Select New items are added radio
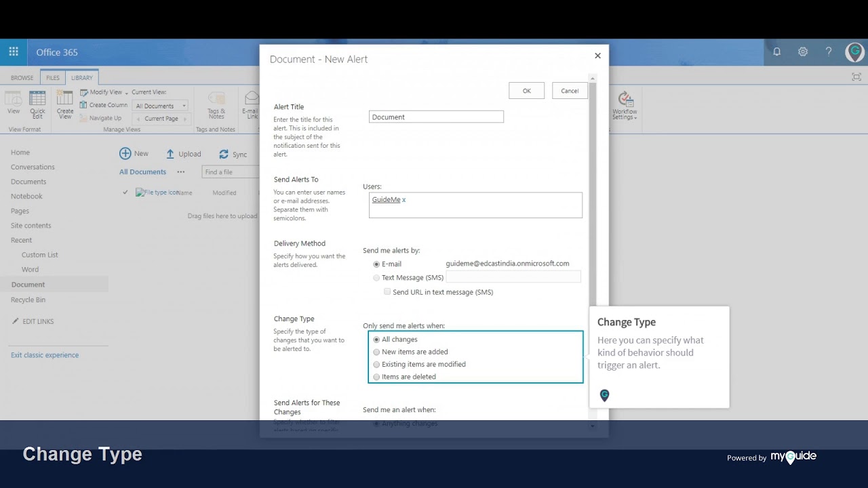This screenshot has width=868, height=488. click(376, 352)
